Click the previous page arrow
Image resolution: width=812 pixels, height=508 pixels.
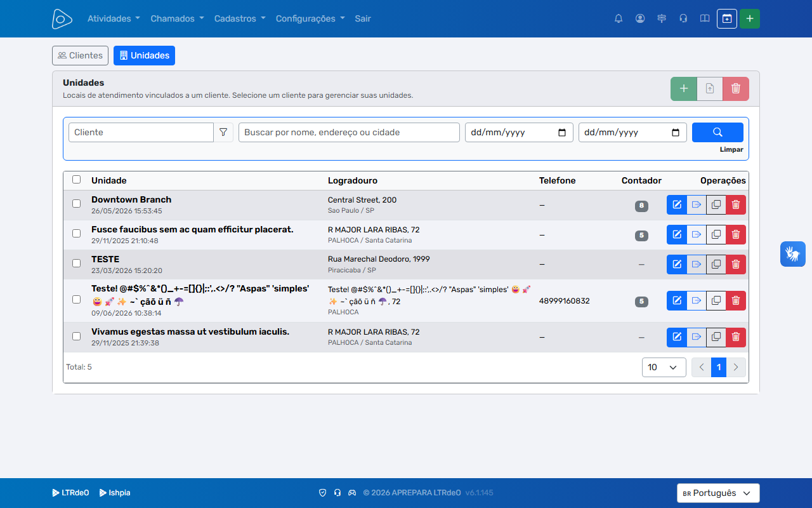[702, 367]
